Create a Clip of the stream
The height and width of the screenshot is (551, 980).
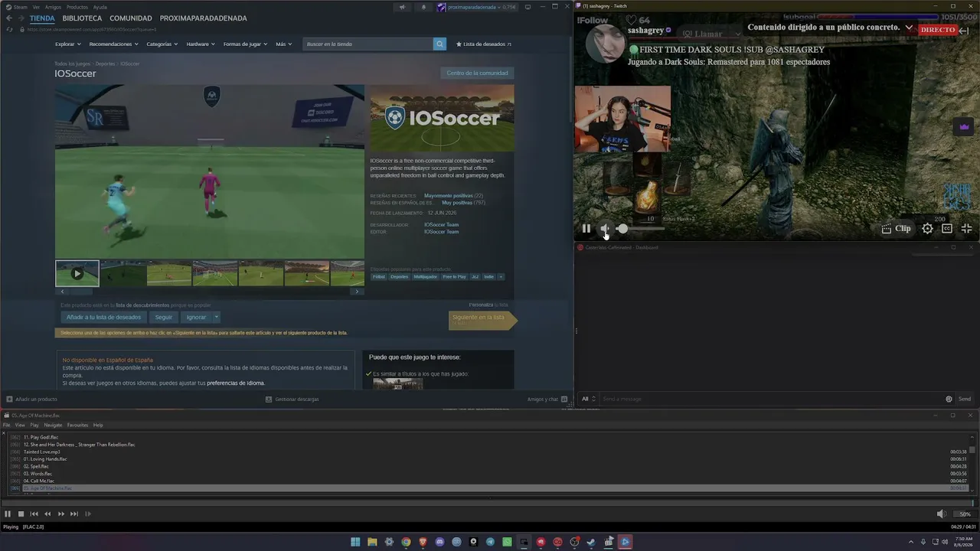897,228
